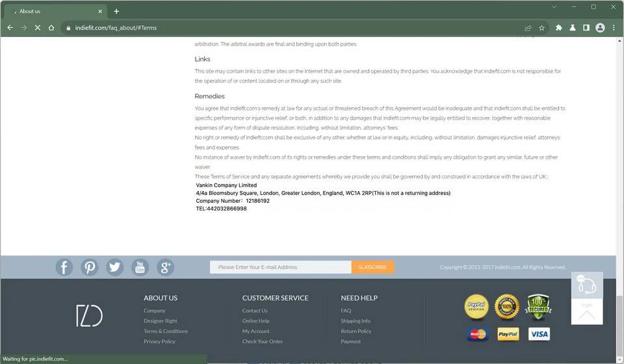Screen dimensions: 624x364
Task: Open the Company link
Action: pyautogui.click(x=155, y=310)
